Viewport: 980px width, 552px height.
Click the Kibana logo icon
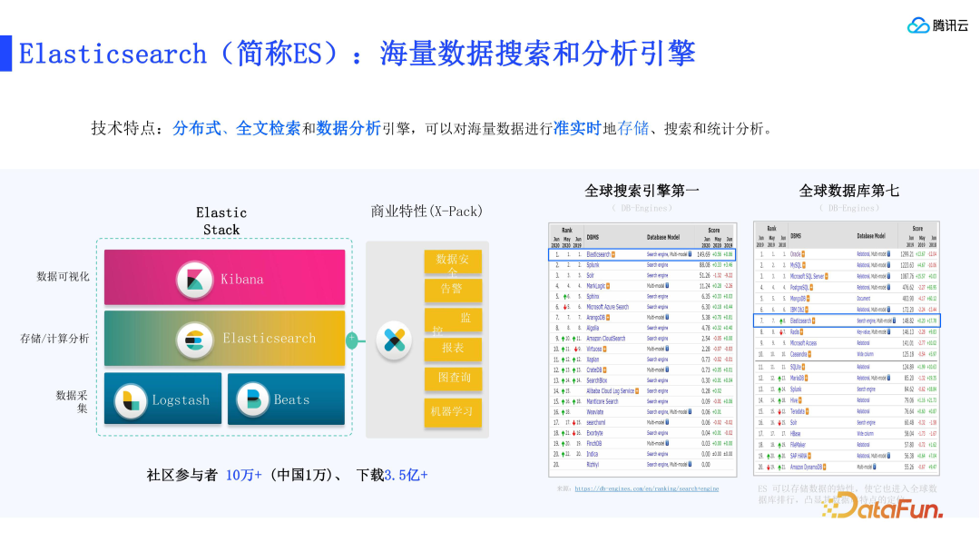pos(193,279)
